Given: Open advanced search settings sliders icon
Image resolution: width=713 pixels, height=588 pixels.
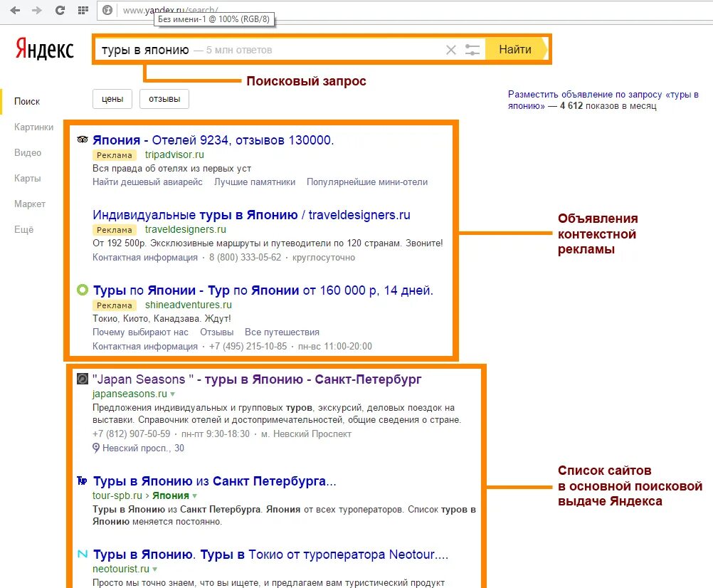Looking at the screenshot, I should pos(472,50).
